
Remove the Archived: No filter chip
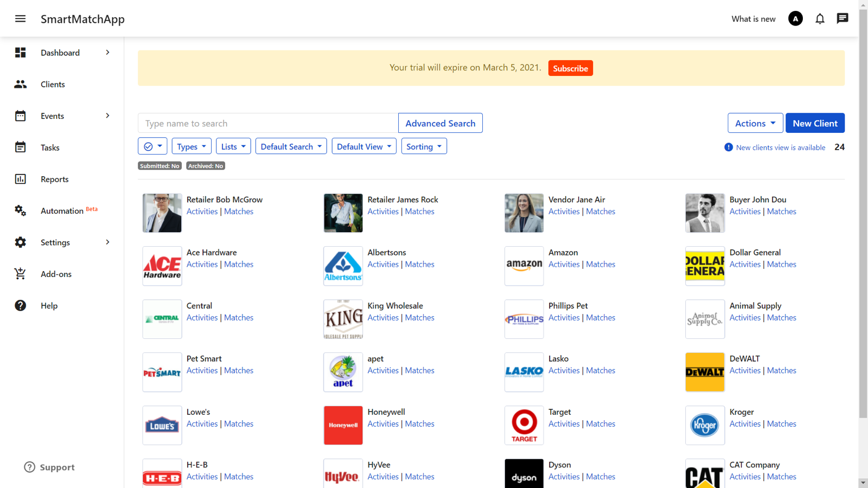point(205,165)
